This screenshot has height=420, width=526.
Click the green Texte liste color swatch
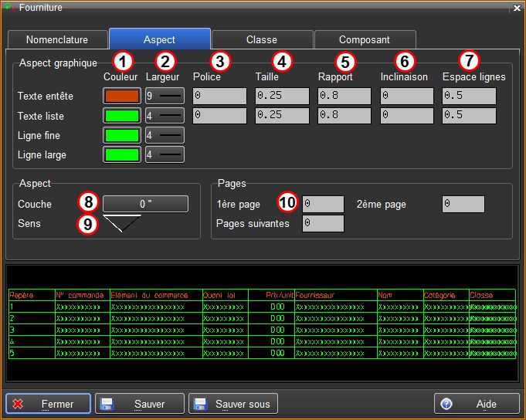[122, 116]
